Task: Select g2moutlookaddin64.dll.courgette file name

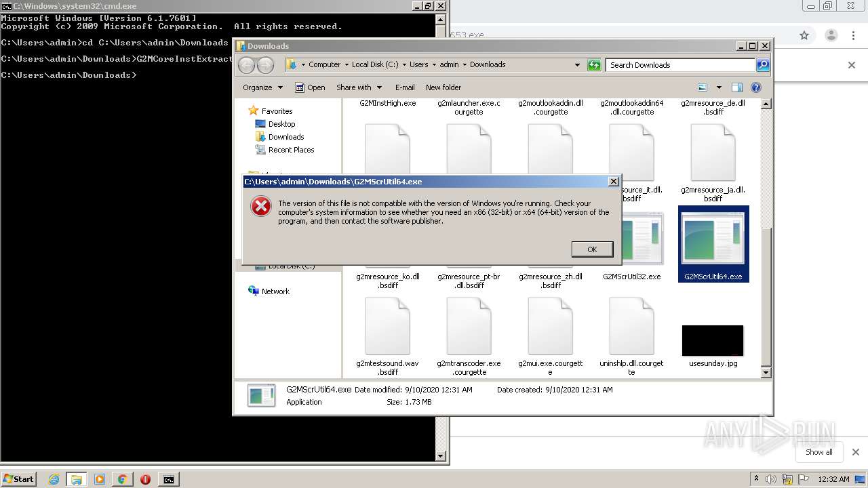Action: click(631, 107)
